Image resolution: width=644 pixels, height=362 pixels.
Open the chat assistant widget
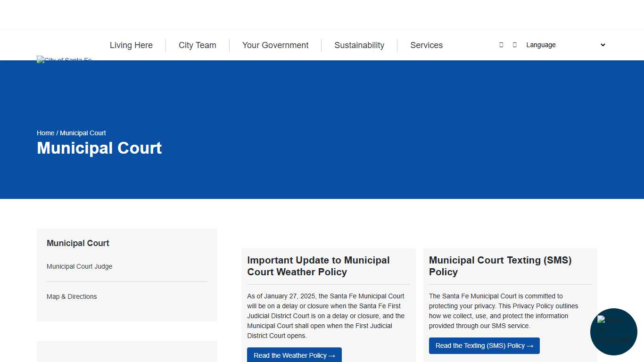pos(613,332)
